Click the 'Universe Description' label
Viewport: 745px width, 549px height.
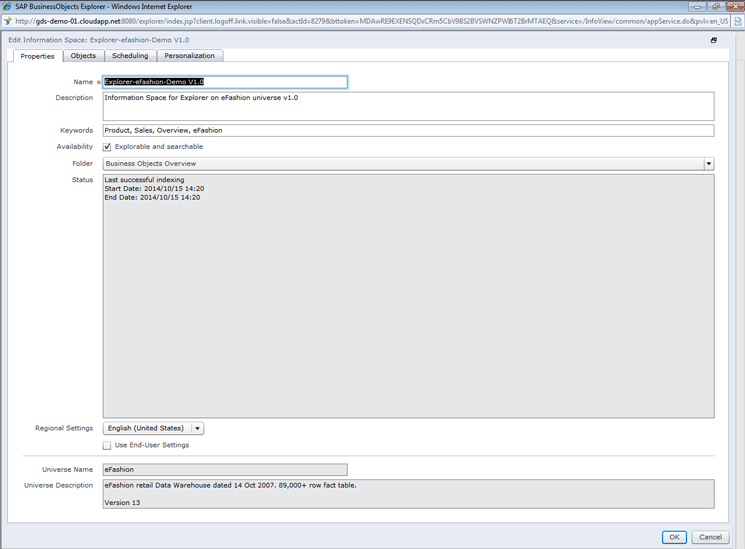point(58,485)
